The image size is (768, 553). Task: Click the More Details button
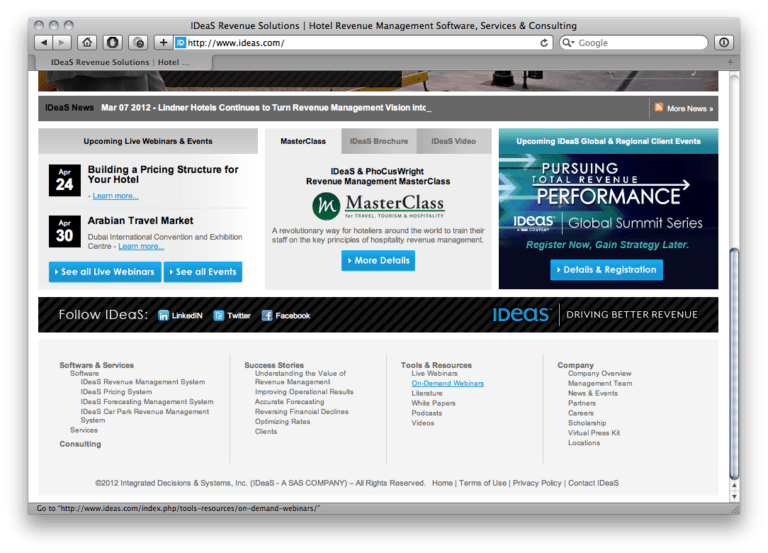(378, 261)
